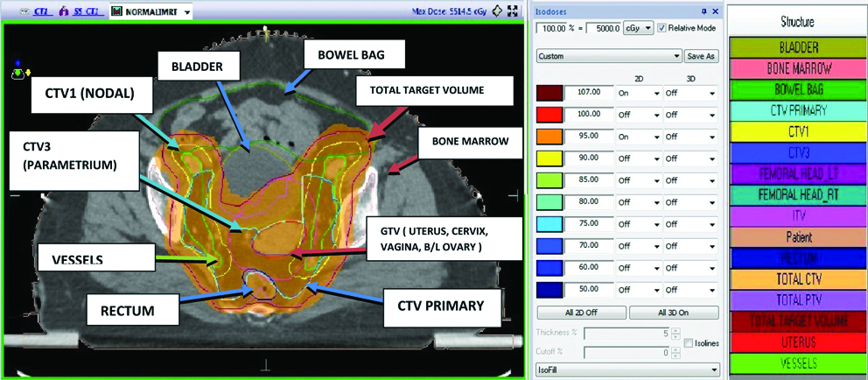Enable the Isolines checkbox
Screen dimensions: 868x380
(688, 342)
